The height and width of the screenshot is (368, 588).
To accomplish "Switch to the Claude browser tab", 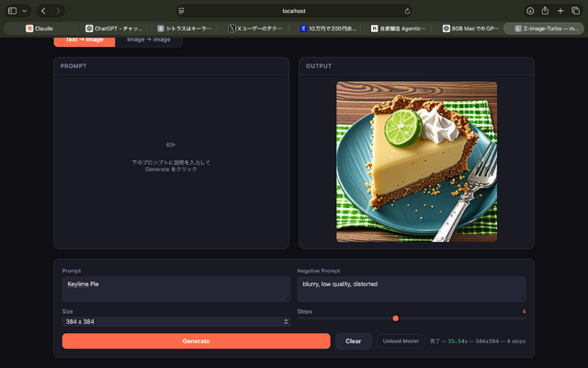I will (40, 29).
